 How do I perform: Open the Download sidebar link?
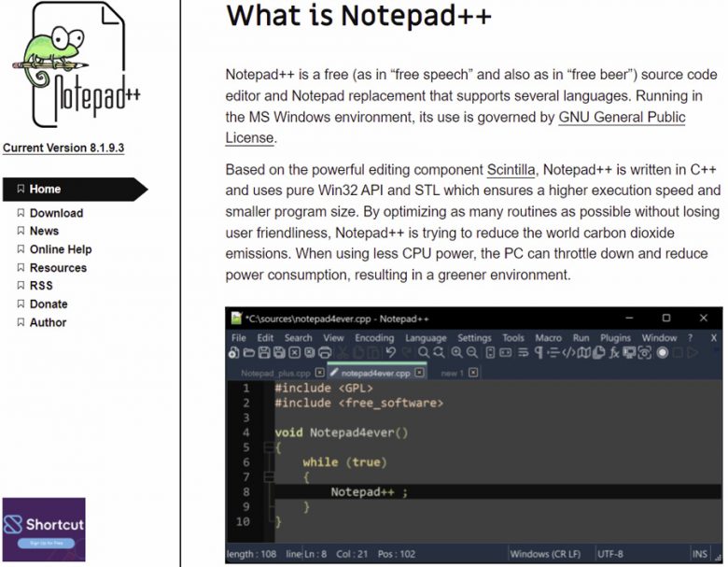[x=56, y=213]
